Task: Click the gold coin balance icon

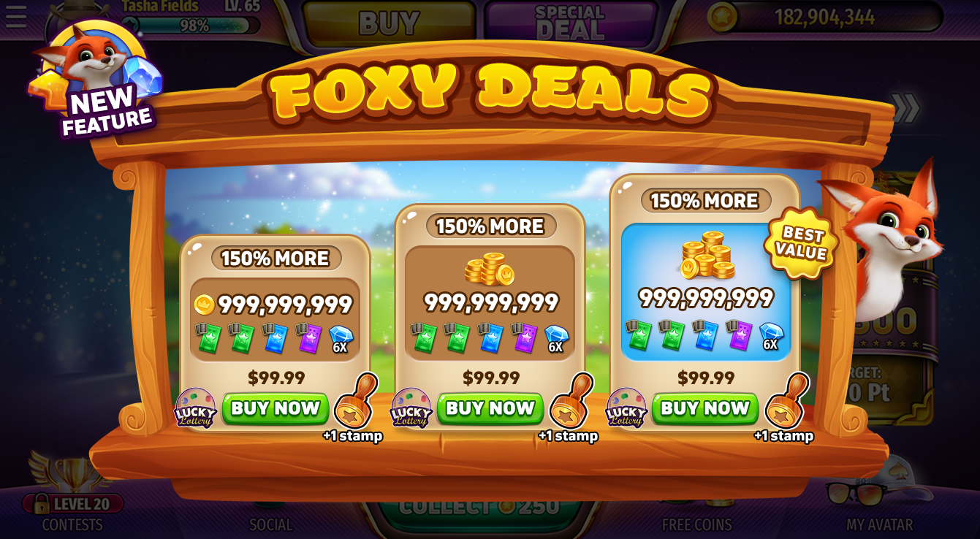Action: (721, 17)
